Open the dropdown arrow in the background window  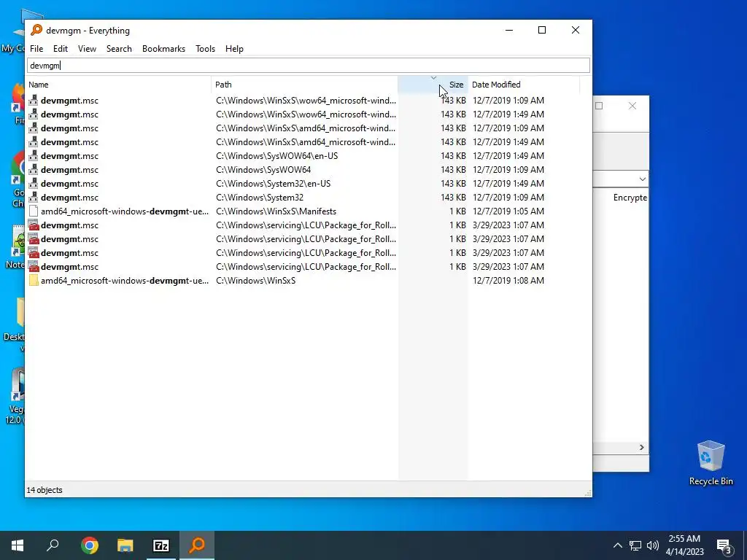[642, 179]
